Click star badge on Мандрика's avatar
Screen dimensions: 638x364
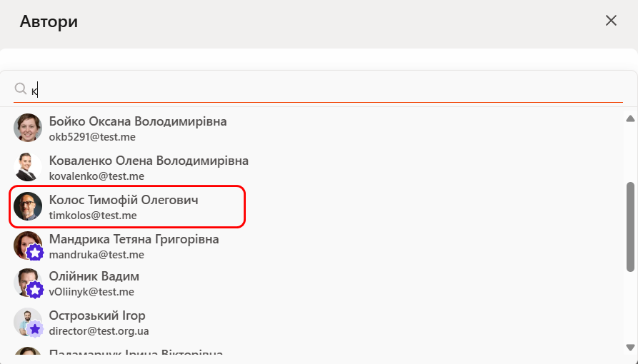tap(35, 253)
